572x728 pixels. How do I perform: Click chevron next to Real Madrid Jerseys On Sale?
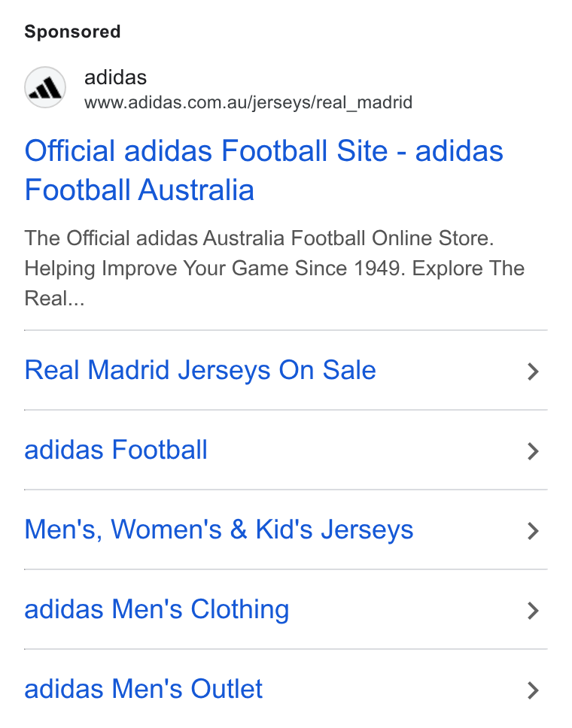[x=533, y=372]
